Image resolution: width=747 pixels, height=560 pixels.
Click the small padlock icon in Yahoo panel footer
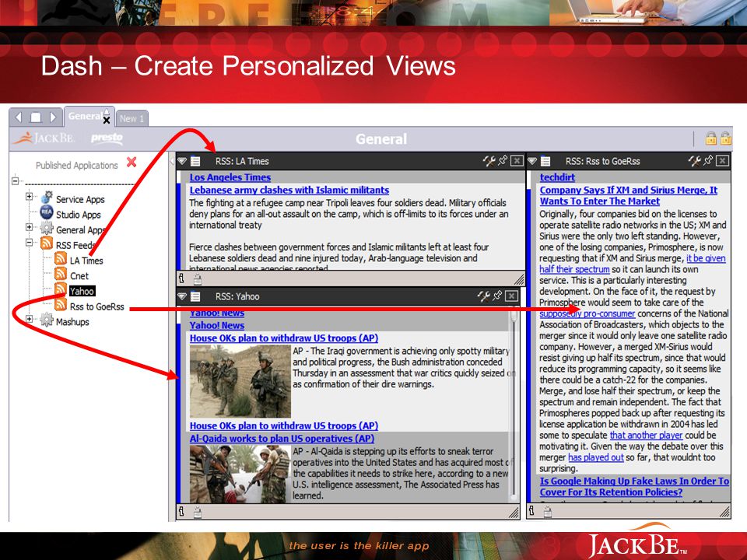tap(197, 512)
